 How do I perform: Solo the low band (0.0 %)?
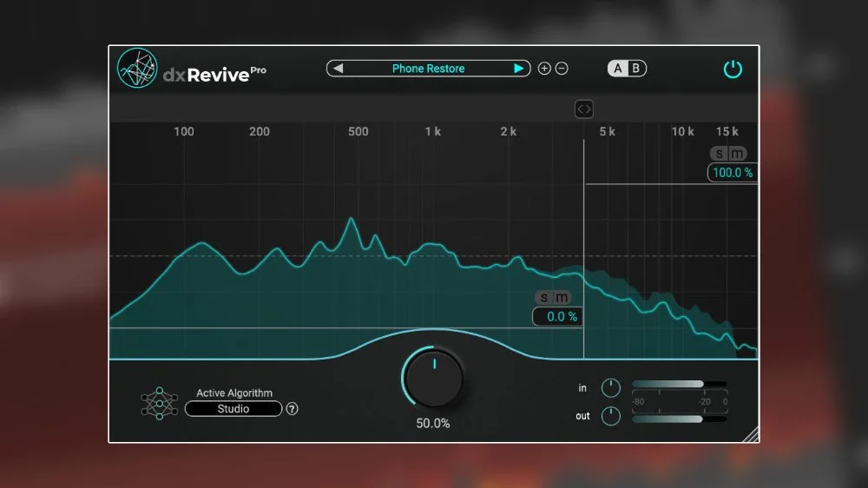(544, 298)
